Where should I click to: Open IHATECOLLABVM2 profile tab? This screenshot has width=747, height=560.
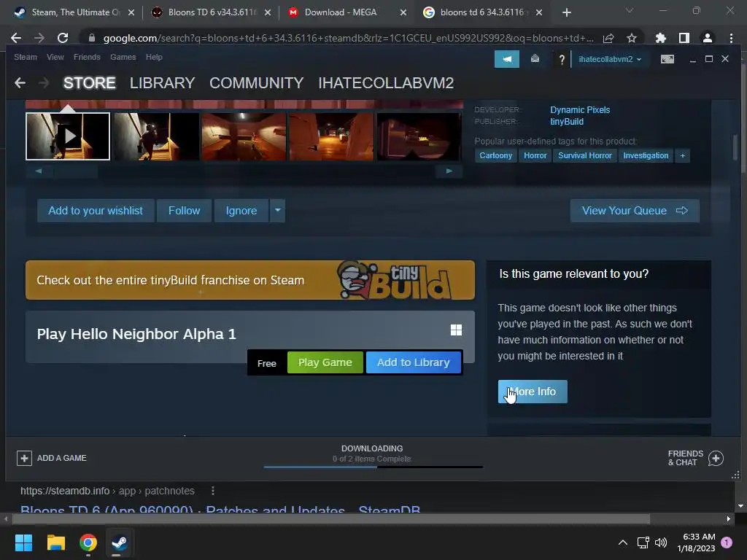click(x=386, y=83)
